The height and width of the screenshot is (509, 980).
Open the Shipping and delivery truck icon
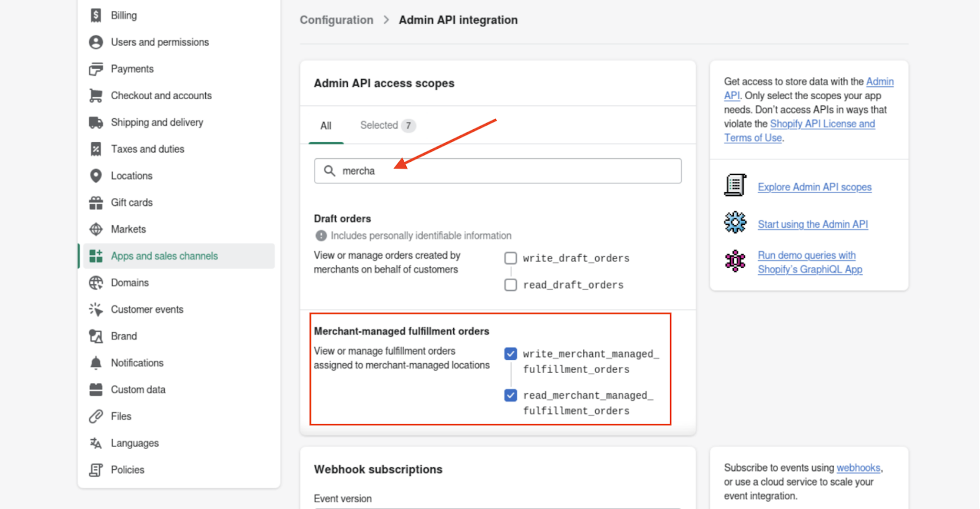click(x=96, y=123)
